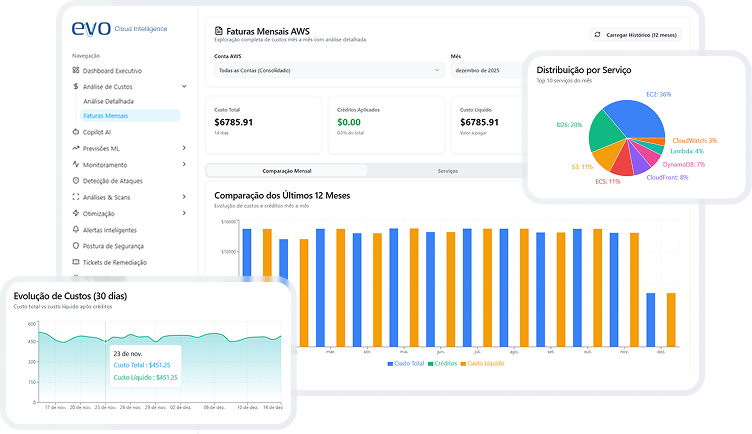Screen dimensions: 752x434
Task: Click the Monitoramento pulse icon
Action: (x=76, y=164)
